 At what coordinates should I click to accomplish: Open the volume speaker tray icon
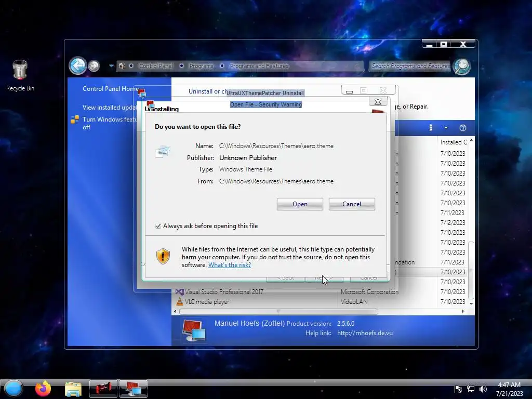click(x=483, y=389)
